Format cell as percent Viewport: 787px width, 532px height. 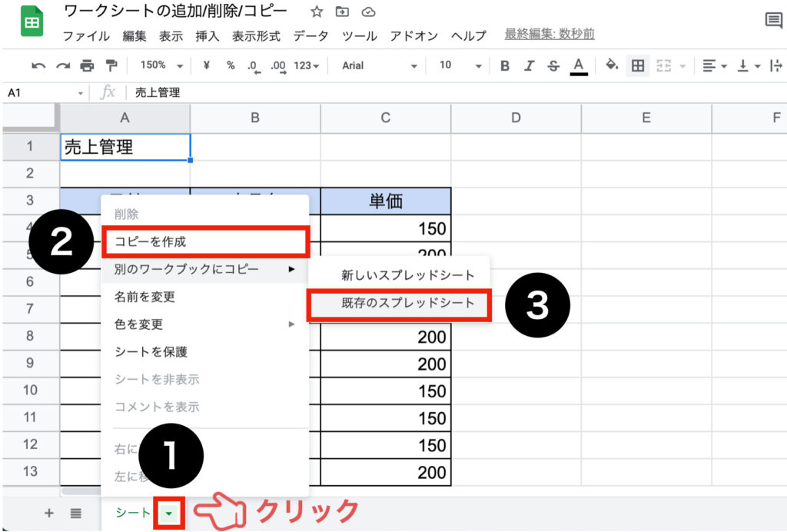pos(231,65)
